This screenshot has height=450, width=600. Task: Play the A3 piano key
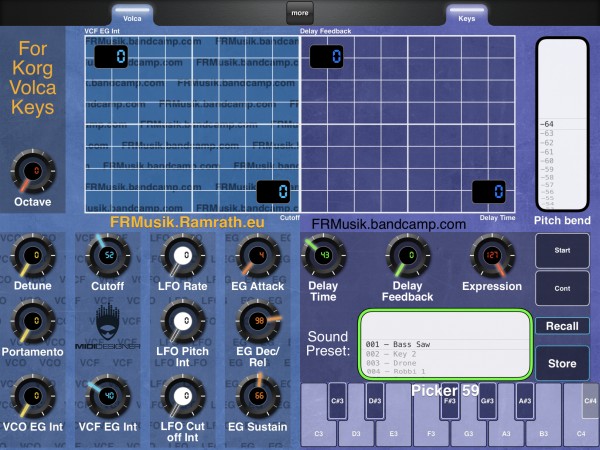tap(506, 433)
